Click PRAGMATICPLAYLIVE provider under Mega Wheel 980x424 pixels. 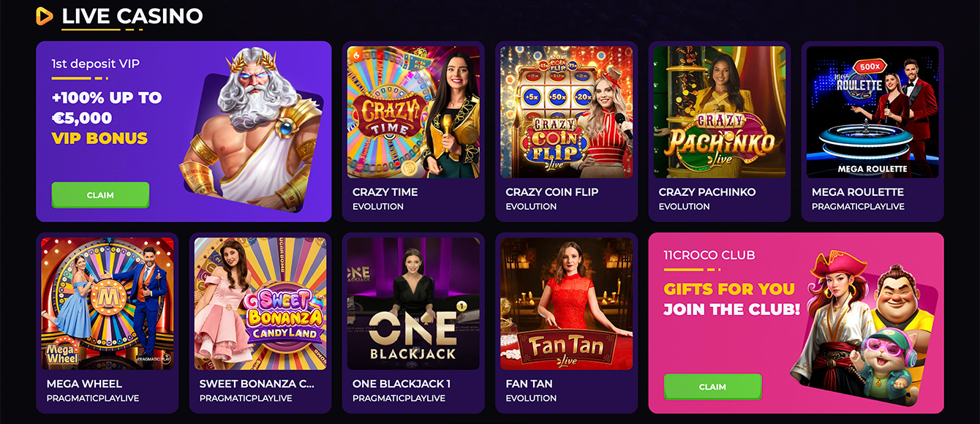[x=92, y=398]
